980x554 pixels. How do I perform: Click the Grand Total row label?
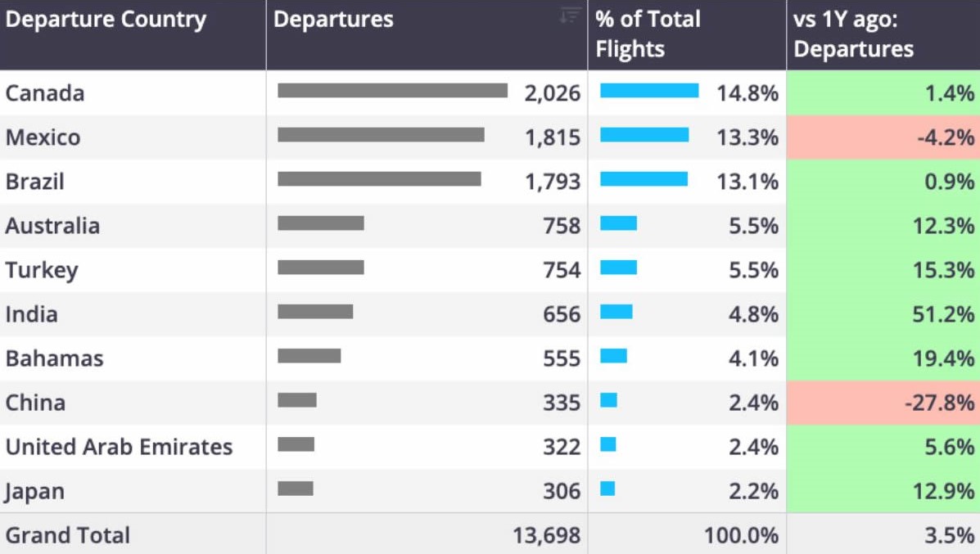tap(67, 535)
